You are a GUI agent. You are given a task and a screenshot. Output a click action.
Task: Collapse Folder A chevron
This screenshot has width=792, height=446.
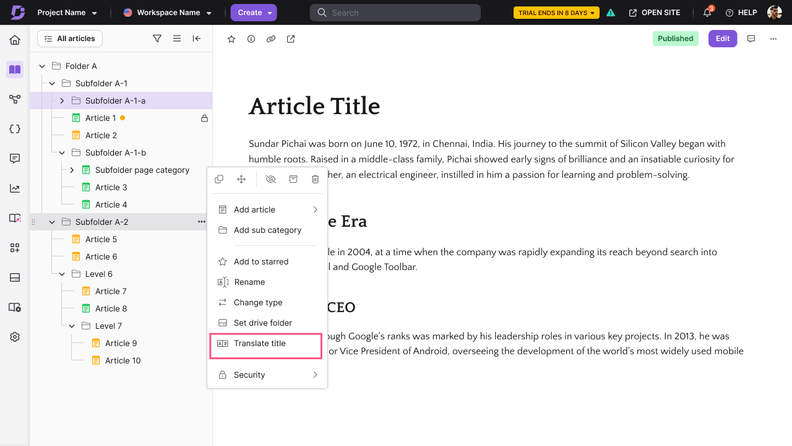coord(42,66)
